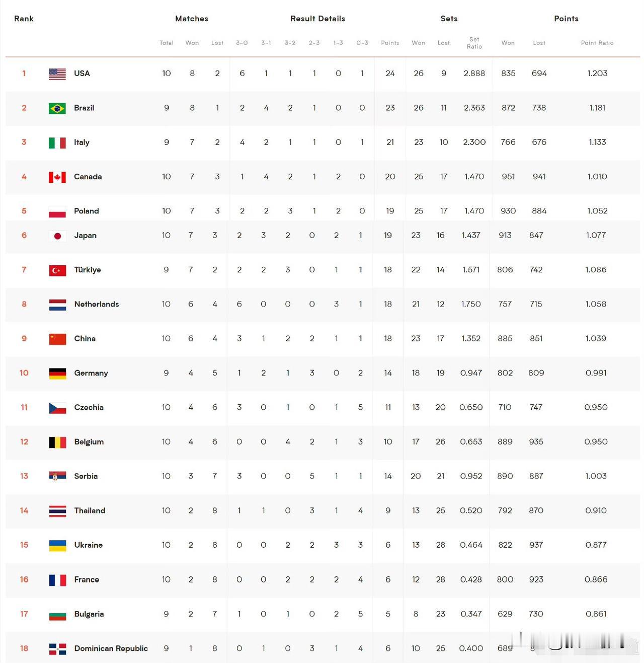
Task: Select the Ukraine flag icon
Action: [57, 545]
